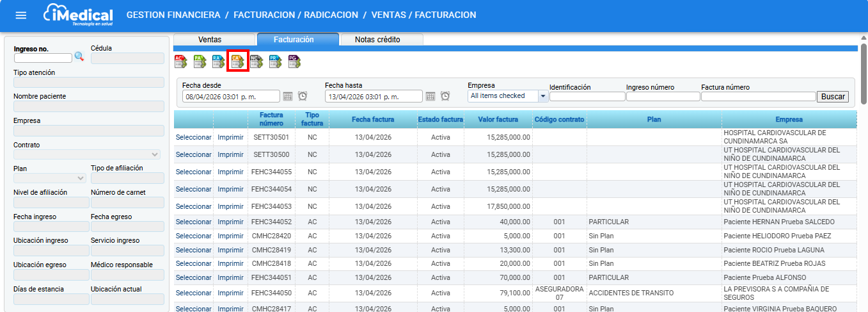Expand the Empresa filter dropdown
The image size is (868, 312).
543,96
